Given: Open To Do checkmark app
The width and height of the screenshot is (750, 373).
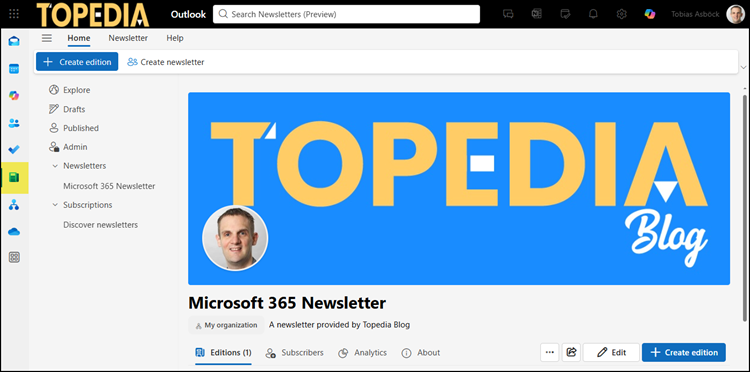Looking at the screenshot, I should pos(14,150).
